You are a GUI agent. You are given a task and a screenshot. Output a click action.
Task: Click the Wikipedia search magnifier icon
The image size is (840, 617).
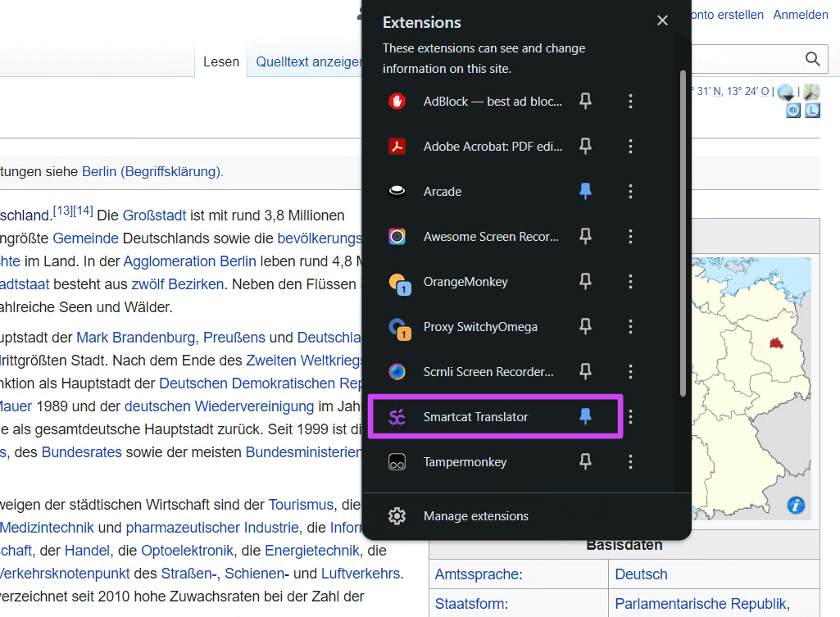813,59
